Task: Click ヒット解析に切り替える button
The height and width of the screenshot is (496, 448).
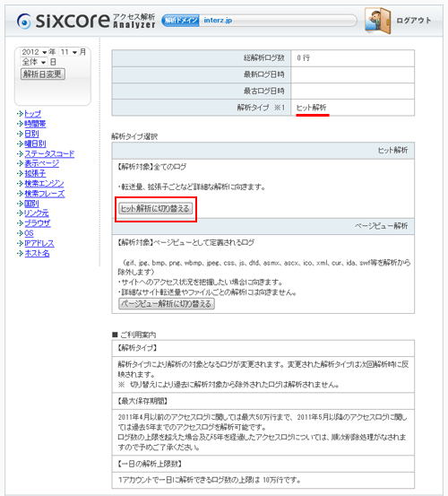Action: pos(155,208)
